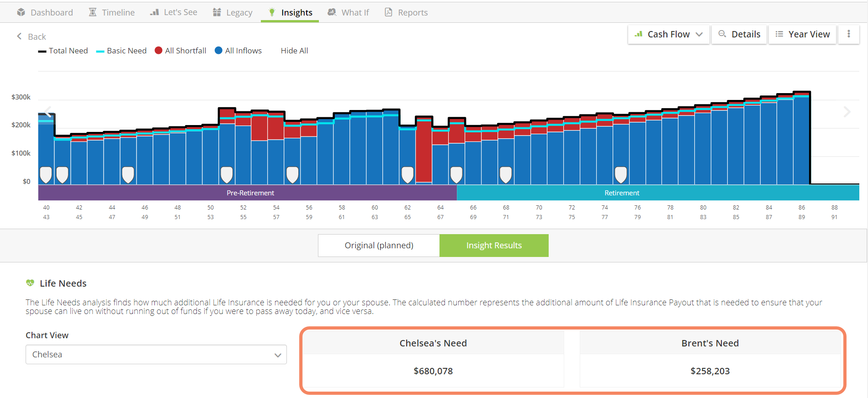The height and width of the screenshot is (398, 868).
Task: Click the shield marker at age 51
Action: tap(227, 175)
